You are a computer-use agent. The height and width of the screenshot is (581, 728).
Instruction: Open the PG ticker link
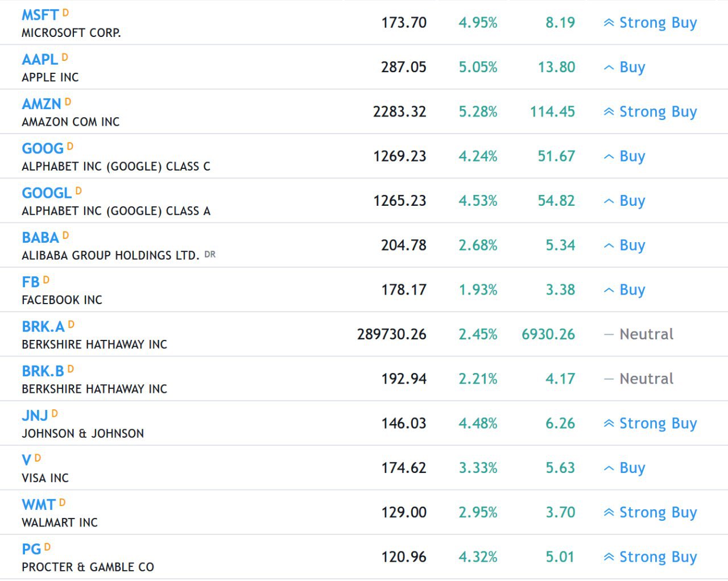(31, 549)
